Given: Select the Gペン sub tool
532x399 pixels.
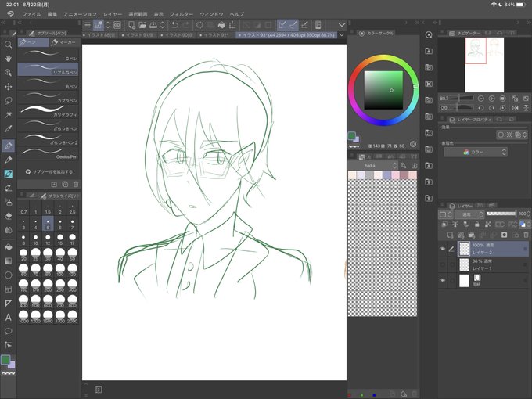Looking at the screenshot, I should click(x=48, y=56).
